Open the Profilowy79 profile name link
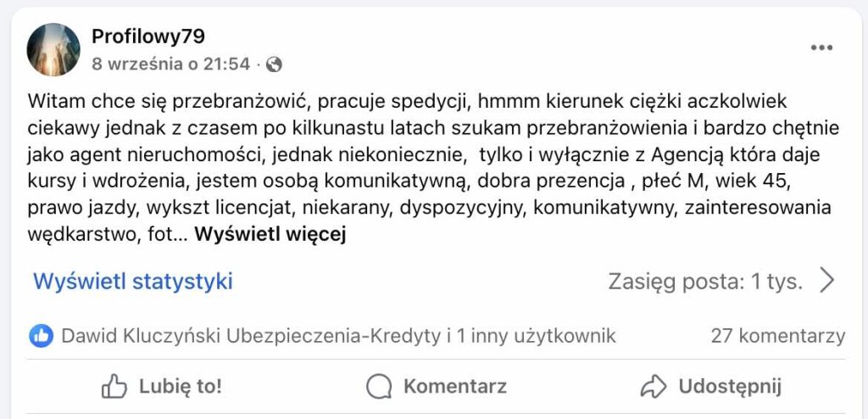The height and width of the screenshot is (419, 868). point(147,36)
